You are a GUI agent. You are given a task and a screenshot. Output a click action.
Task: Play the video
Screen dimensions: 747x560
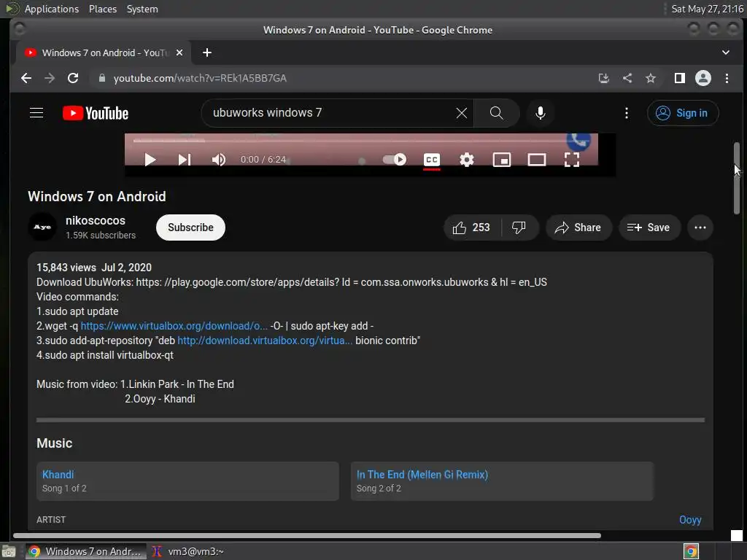click(x=150, y=160)
